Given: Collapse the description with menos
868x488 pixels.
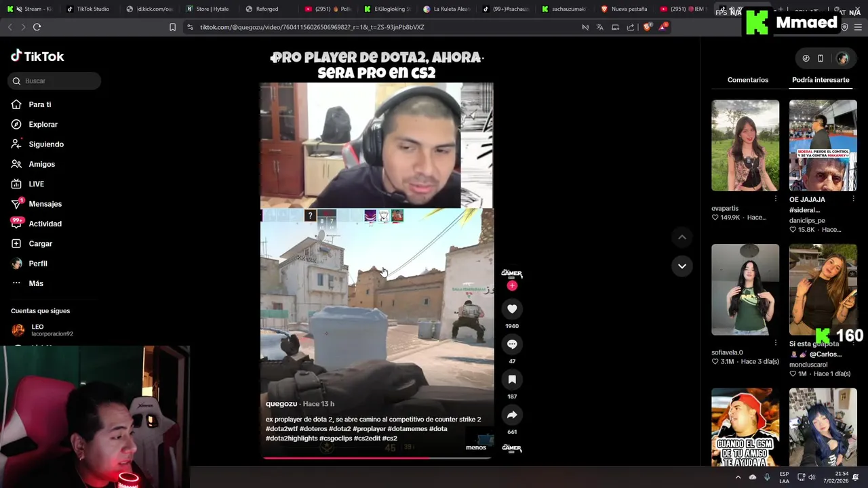Looking at the screenshot, I should click(476, 447).
